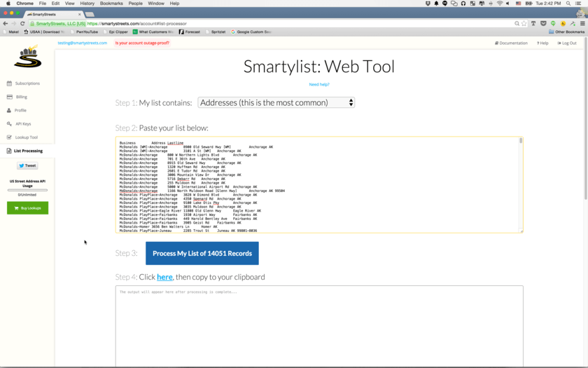Image resolution: width=588 pixels, height=368 pixels.
Task: Click testing@smartystreets.com account link
Action: [83, 43]
